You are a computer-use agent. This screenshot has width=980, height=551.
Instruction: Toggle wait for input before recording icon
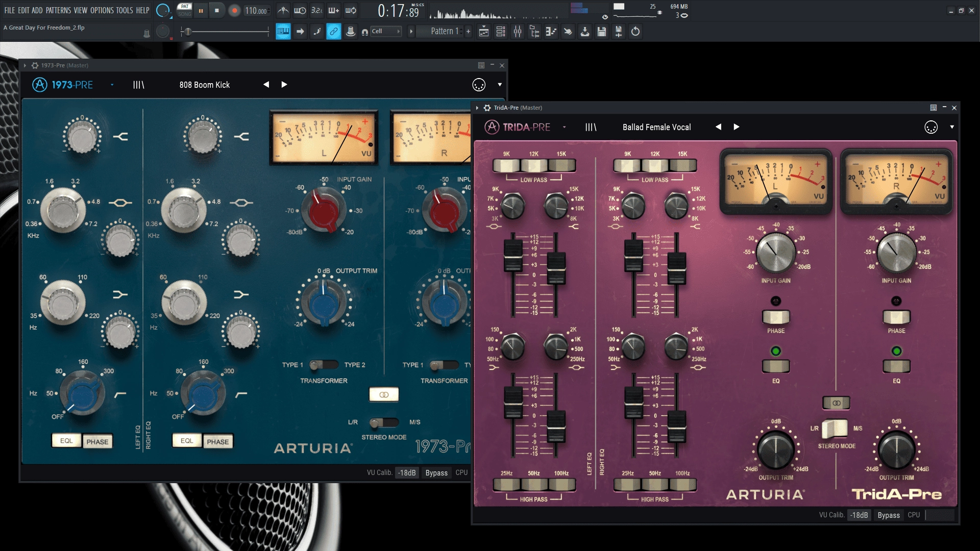(300, 10)
